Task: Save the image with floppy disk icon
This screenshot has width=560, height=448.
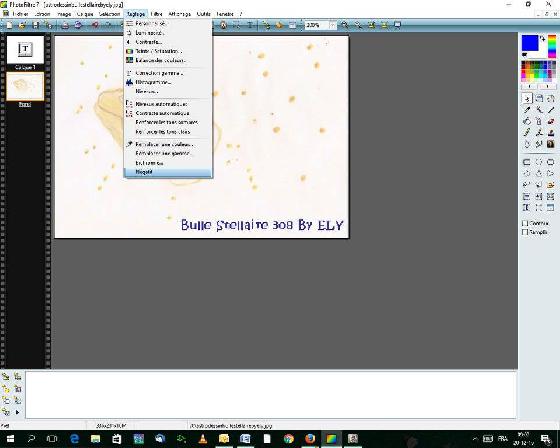Action: pos(35,25)
